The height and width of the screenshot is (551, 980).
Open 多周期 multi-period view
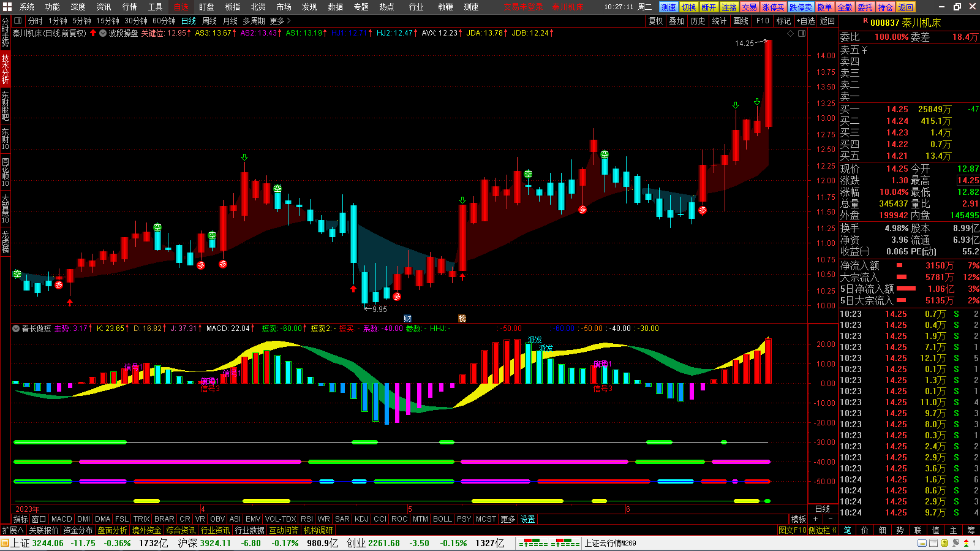pyautogui.click(x=254, y=21)
